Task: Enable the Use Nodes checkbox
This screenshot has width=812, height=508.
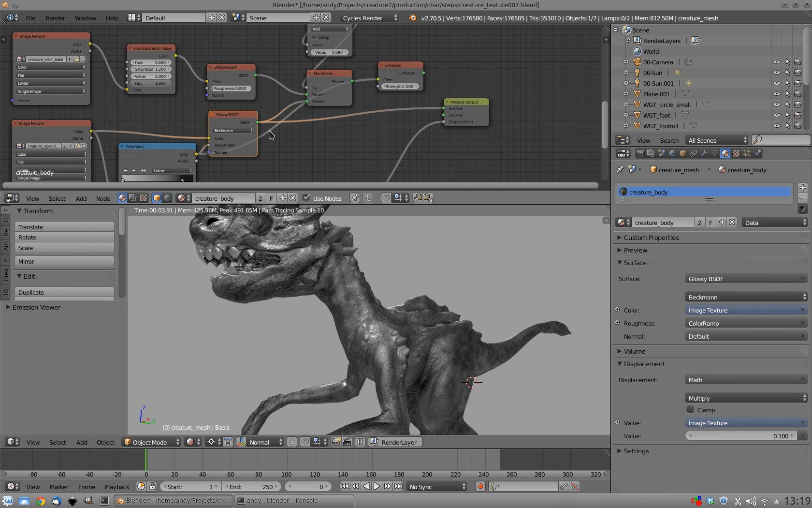Action: pos(306,198)
